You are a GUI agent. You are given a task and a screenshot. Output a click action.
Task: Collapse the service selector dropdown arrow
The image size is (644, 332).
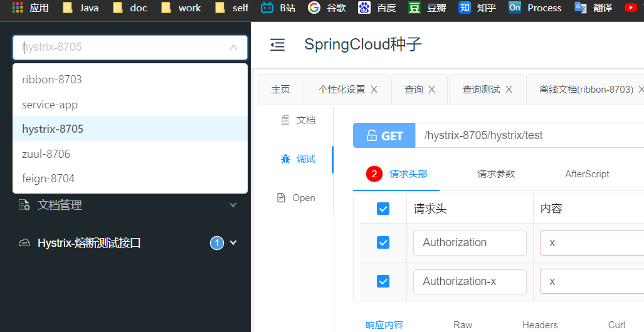[x=233, y=48]
